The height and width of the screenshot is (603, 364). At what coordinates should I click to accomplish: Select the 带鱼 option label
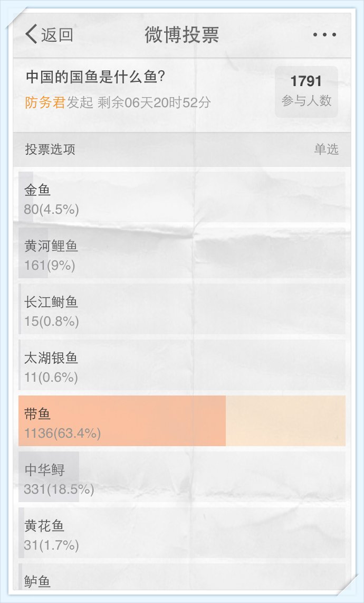pos(37,413)
